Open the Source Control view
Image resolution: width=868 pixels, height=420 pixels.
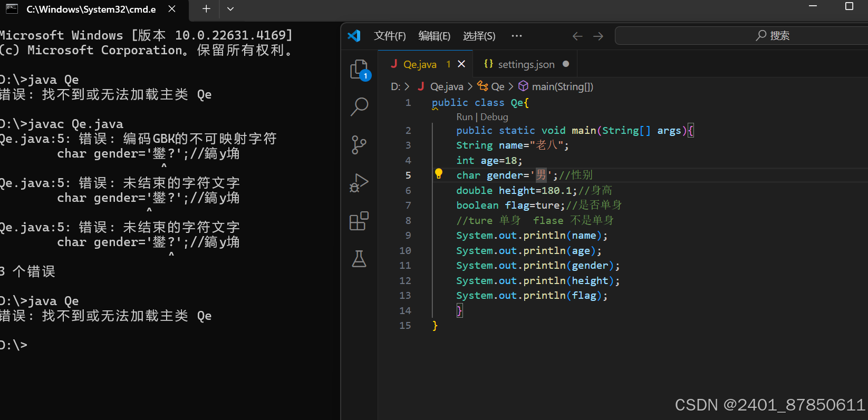pyautogui.click(x=359, y=144)
